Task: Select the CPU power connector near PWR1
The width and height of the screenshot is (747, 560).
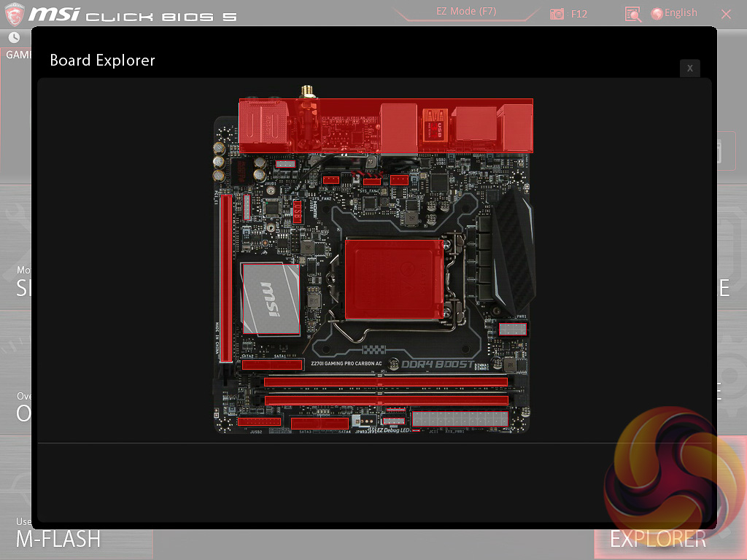Action: [513, 329]
